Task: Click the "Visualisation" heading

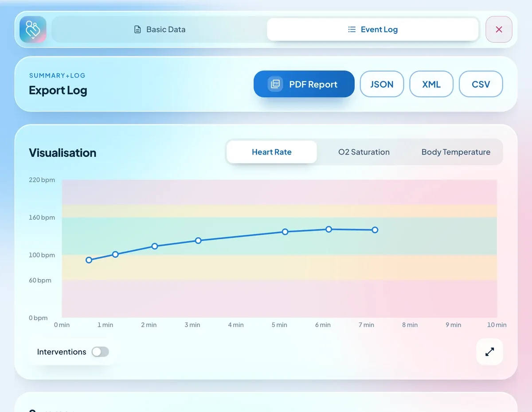Action: tap(63, 153)
